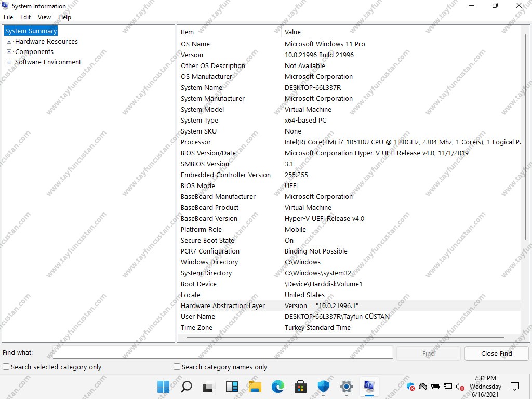
Task: Select the System SKU row label
Action: click(198, 131)
